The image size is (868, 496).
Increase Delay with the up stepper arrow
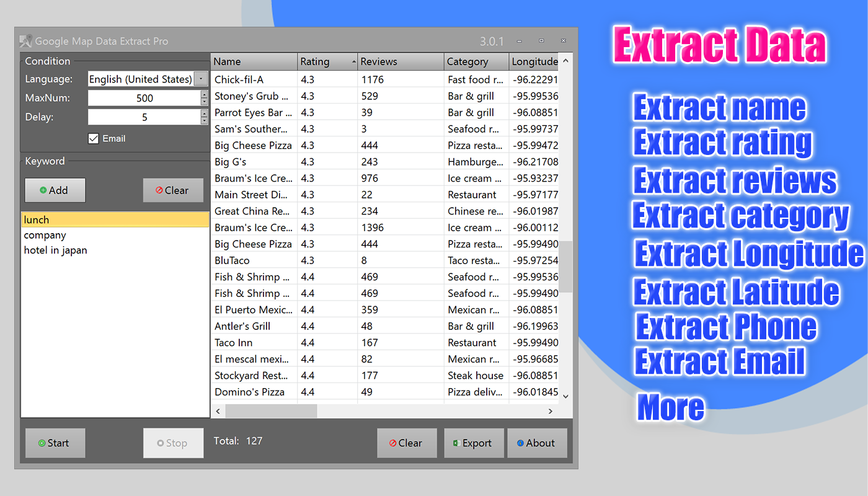tap(205, 113)
